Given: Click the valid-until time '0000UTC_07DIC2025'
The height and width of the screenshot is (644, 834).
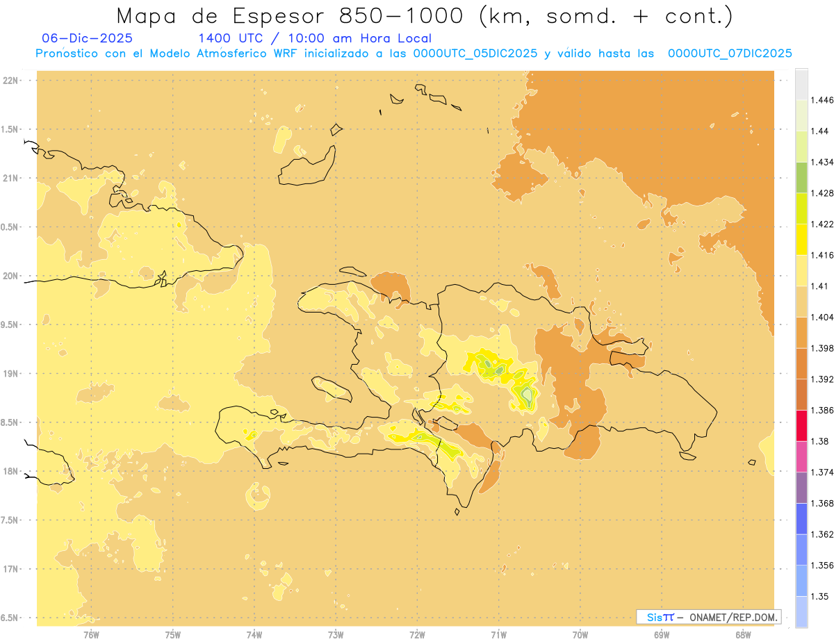Looking at the screenshot, I should coord(730,53).
